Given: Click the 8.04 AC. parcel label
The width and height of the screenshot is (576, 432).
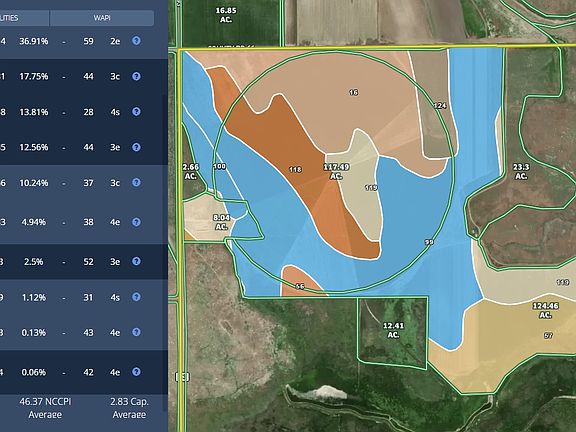Looking at the screenshot, I should pyautogui.click(x=221, y=222).
